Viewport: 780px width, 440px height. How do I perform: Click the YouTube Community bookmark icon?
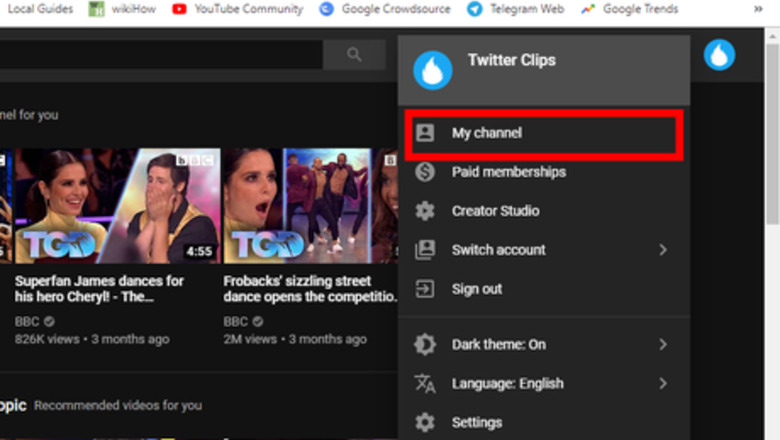pyautogui.click(x=179, y=9)
